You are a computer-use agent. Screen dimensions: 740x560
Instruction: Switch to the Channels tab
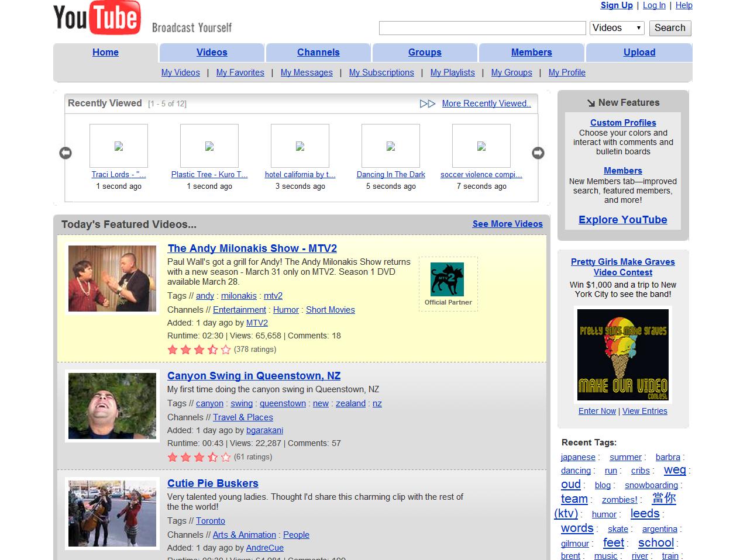tap(318, 52)
